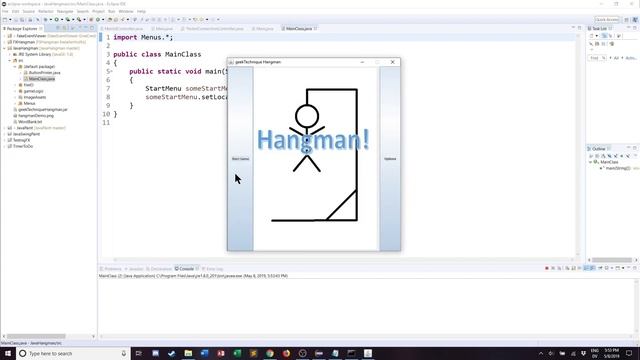The image size is (640, 360).
Task: Open the Edit menu
Action: 16,11
